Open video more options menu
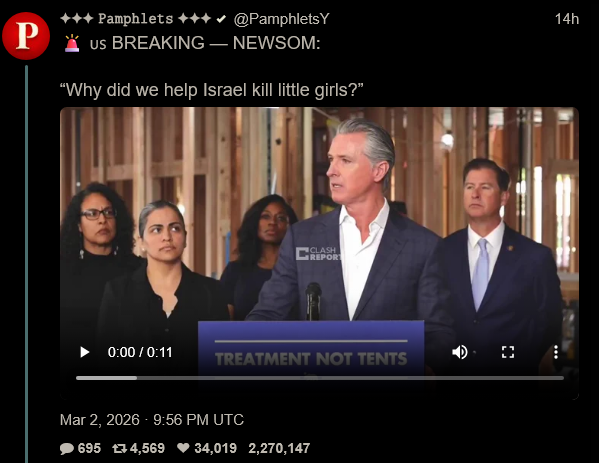The image size is (599, 463). point(556,352)
